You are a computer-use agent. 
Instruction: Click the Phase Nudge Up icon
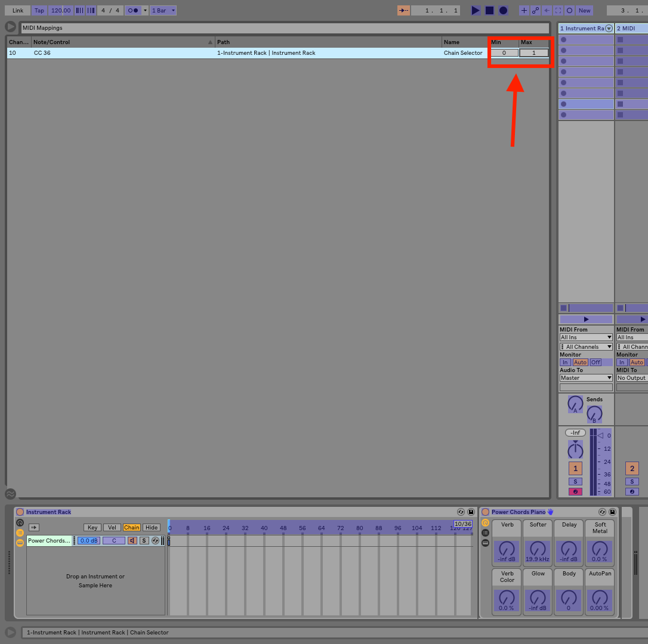pos(91,10)
